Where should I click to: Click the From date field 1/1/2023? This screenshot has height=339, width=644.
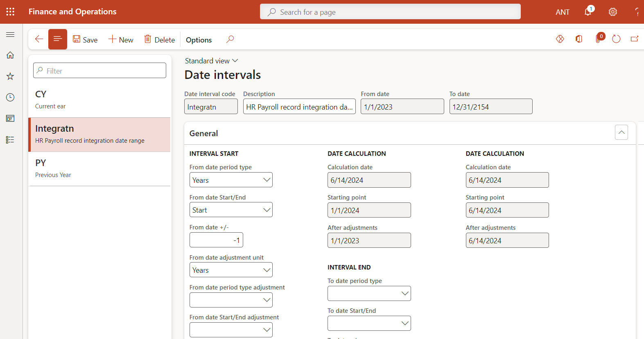402,106
